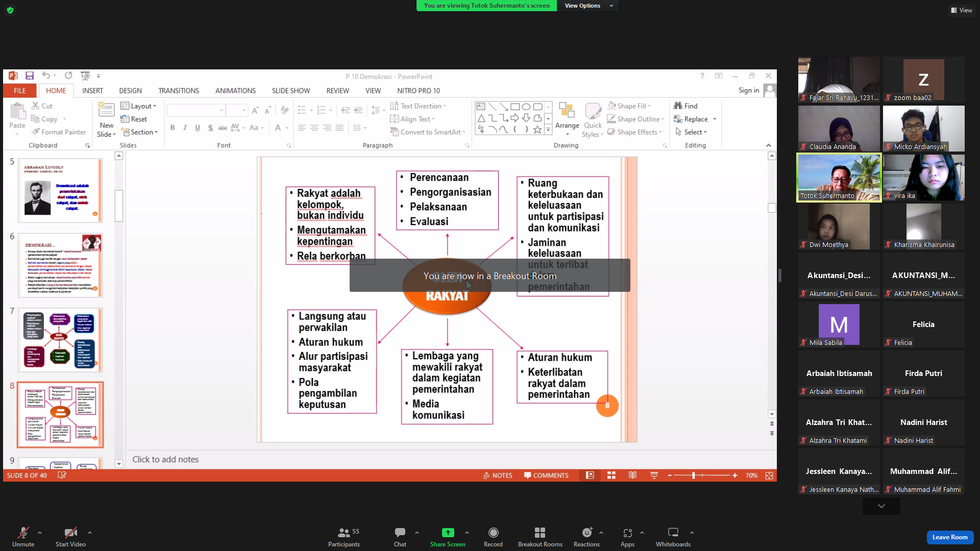Open Zoom Reactions menu
This screenshot has height=551, width=980.
click(x=586, y=537)
